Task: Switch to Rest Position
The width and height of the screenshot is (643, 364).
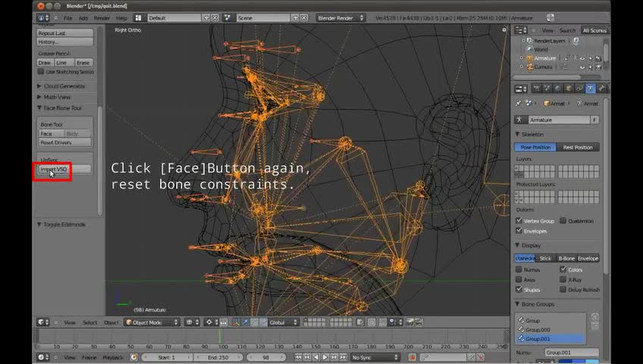Action: (x=578, y=147)
